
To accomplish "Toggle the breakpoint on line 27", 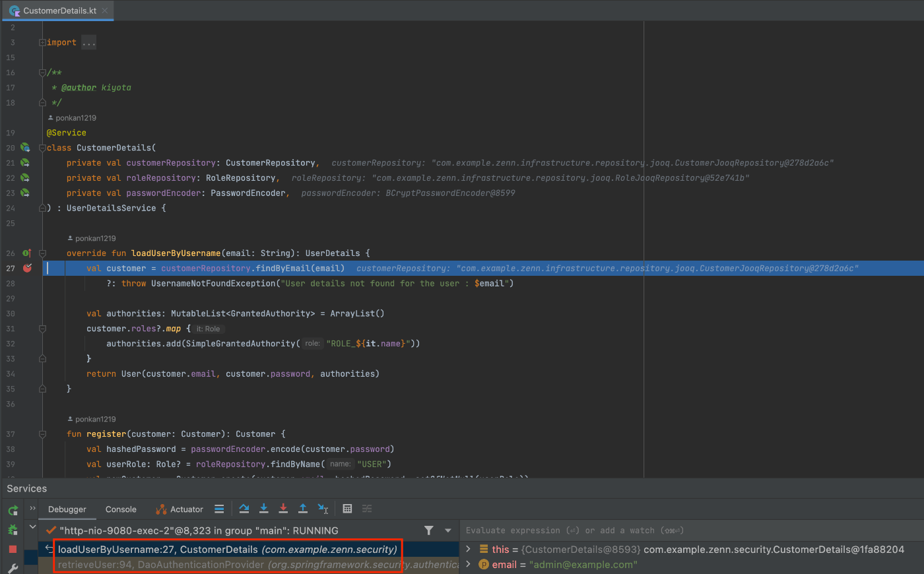I will [x=27, y=268].
